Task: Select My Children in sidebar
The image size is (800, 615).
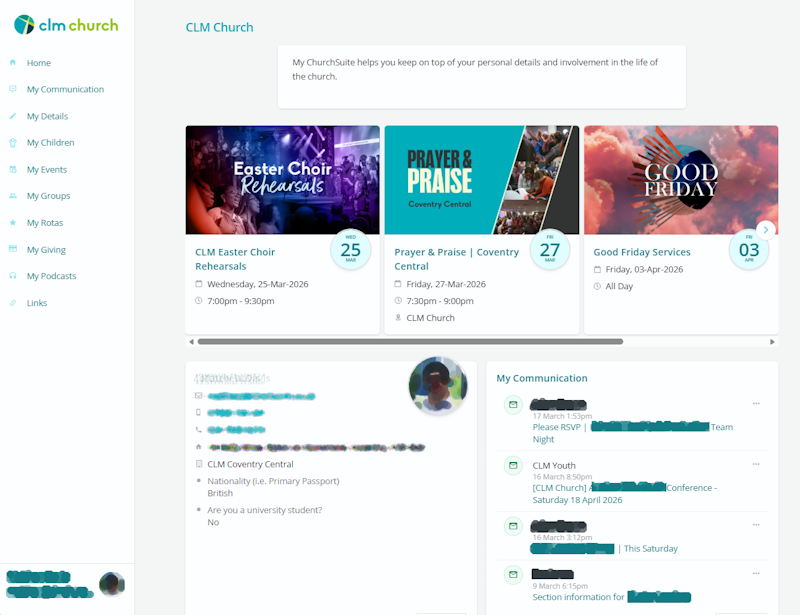Action: point(51,142)
